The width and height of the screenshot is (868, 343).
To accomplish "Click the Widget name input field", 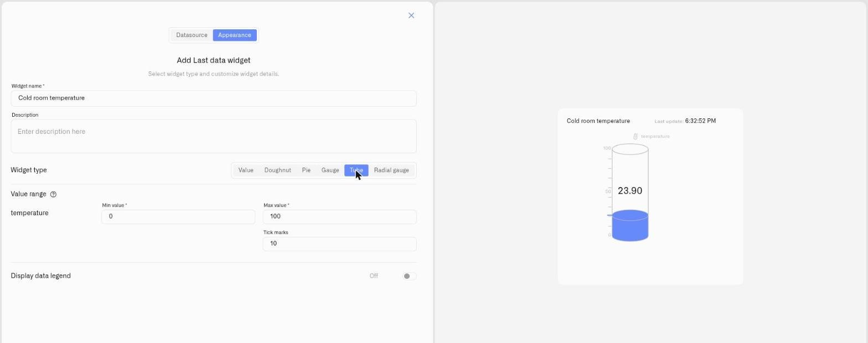I will point(214,98).
